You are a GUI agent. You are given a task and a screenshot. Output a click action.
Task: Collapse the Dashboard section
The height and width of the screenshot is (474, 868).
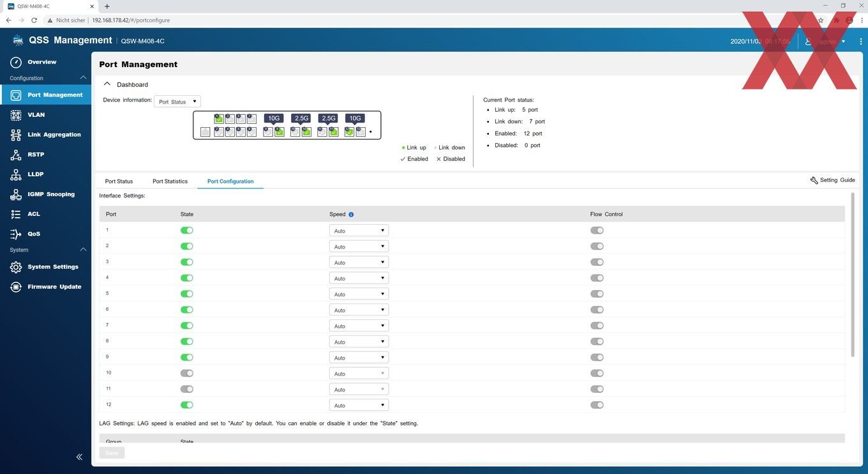pos(107,84)
